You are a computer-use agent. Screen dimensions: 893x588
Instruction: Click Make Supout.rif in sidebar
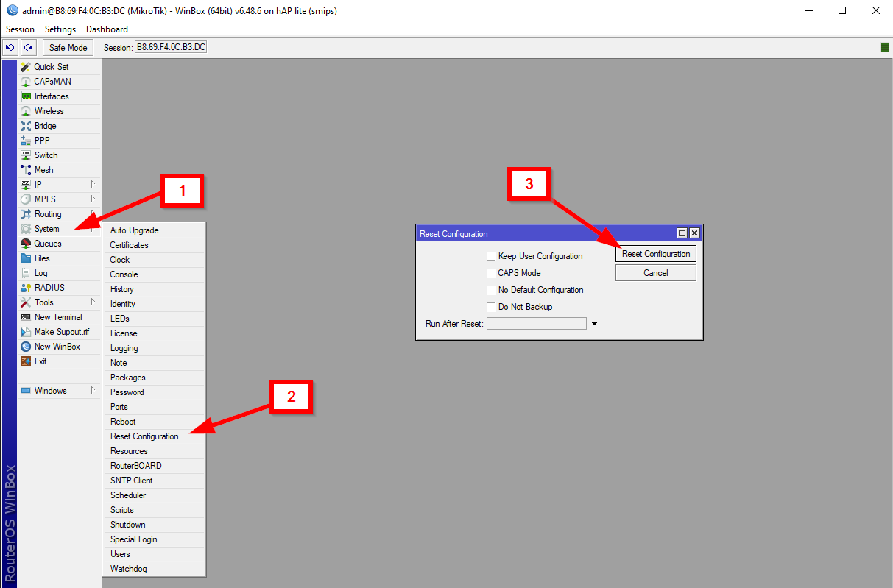59,332
